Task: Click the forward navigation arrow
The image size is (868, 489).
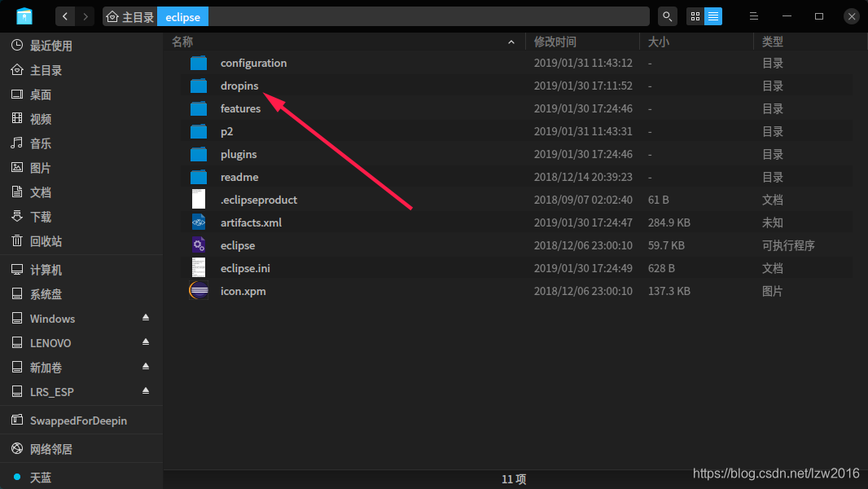Action: 85,16
